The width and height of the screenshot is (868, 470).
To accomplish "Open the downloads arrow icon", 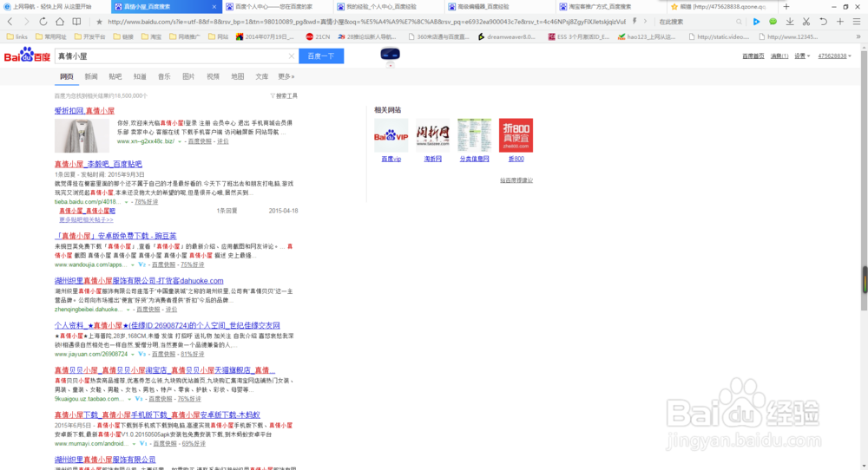I will click(x=790, y=22).
